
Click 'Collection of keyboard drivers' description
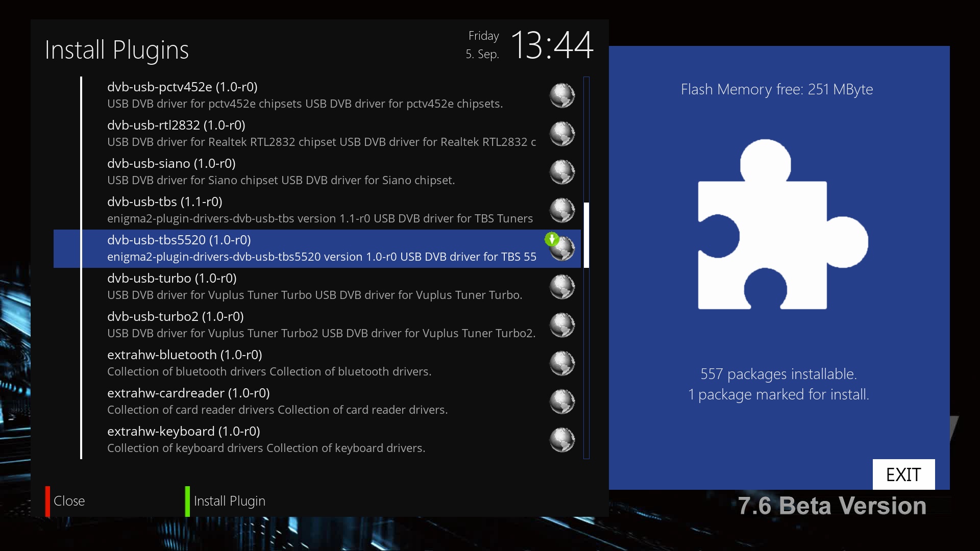tap(266, 448)
